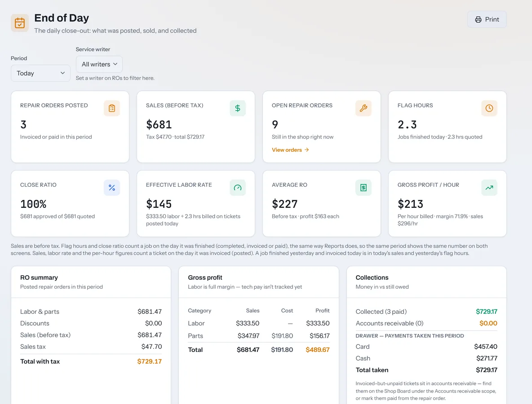Click the Card $457.40 amount
The height and width of the screenshot is (404, 532).
486,347
